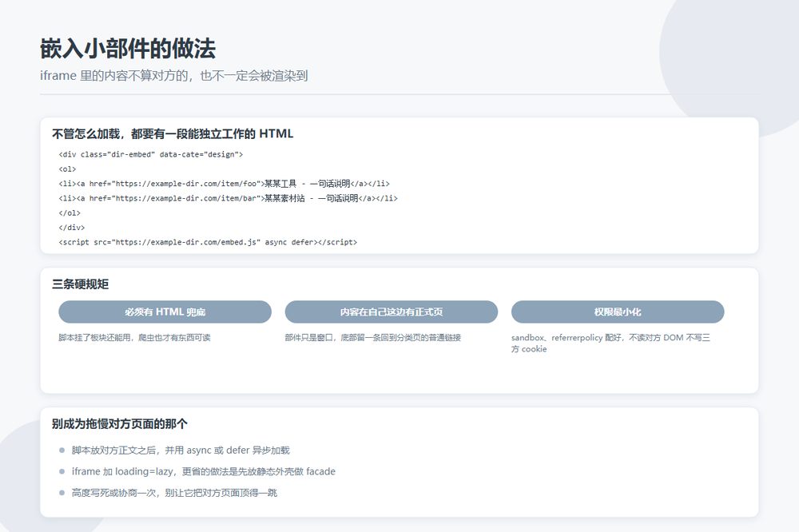Click the title 嵌入小部件的做法
This screenshot has width=799, height=532.
[x=128, y=49]
